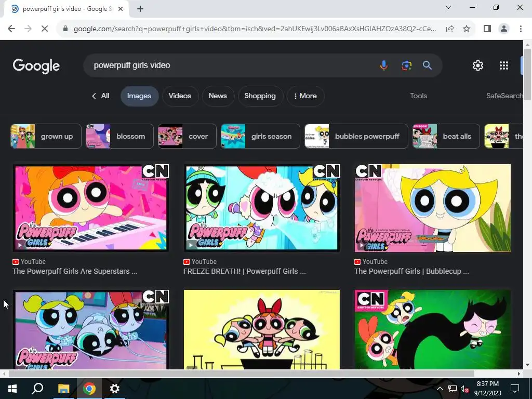Open the Settings gear in the taskbar

[115, 389]
